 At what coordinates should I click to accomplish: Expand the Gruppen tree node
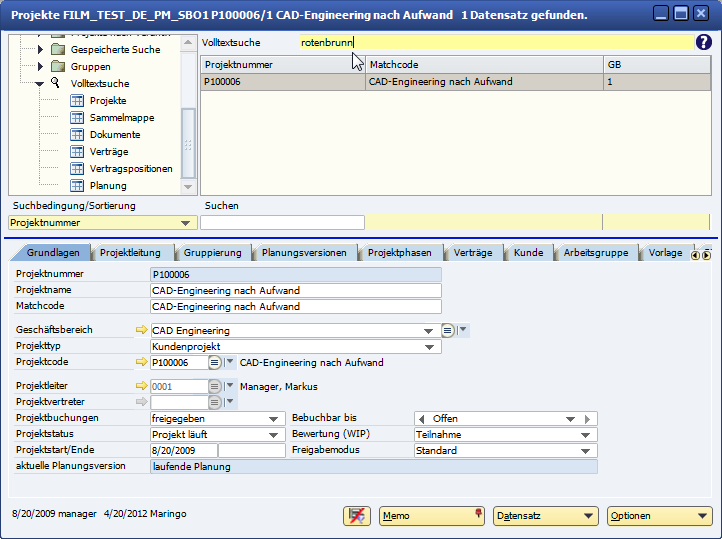[x=41, y=66]
